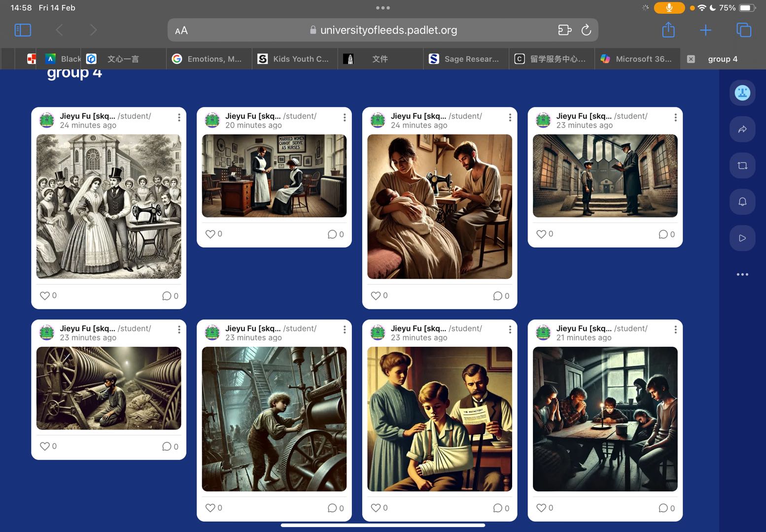Open options menu on wedding engraving post

coord(179,117)
